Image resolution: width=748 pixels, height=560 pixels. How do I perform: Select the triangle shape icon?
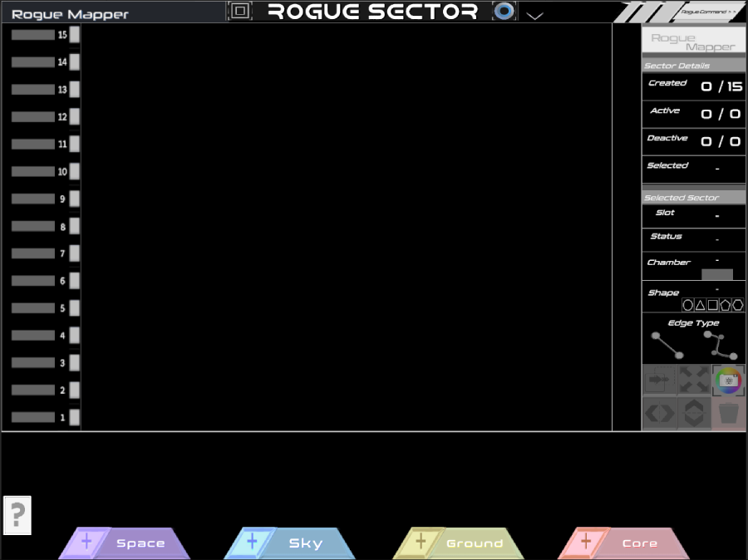pos(700,305)
